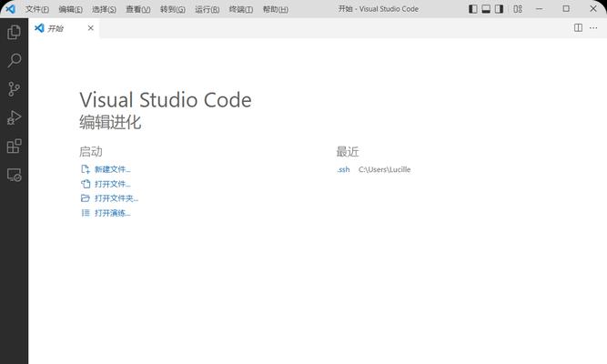Image resolution: width=607 pixels, height=364 pixels.
Task: Click the C:\Users\Lucille path text
Action: tap(384, 169)
